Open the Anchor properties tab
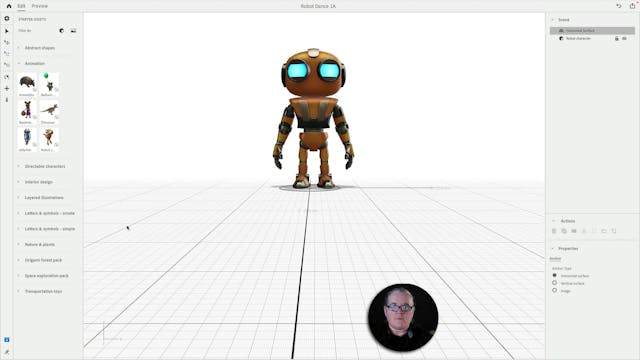640x360 pixels. [x=555, y=258]
